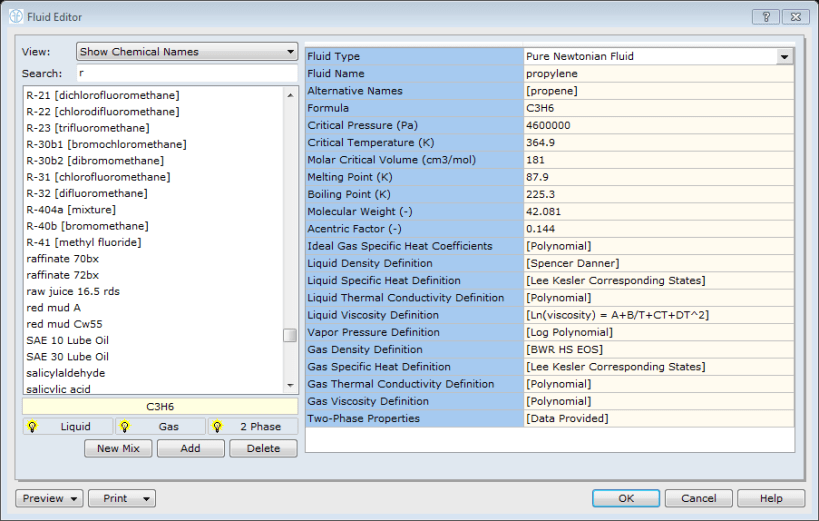The image size is (819, 521).
Task: Select R-21 [dichlorofluoromethane] in the list
Action: (103, 95)
